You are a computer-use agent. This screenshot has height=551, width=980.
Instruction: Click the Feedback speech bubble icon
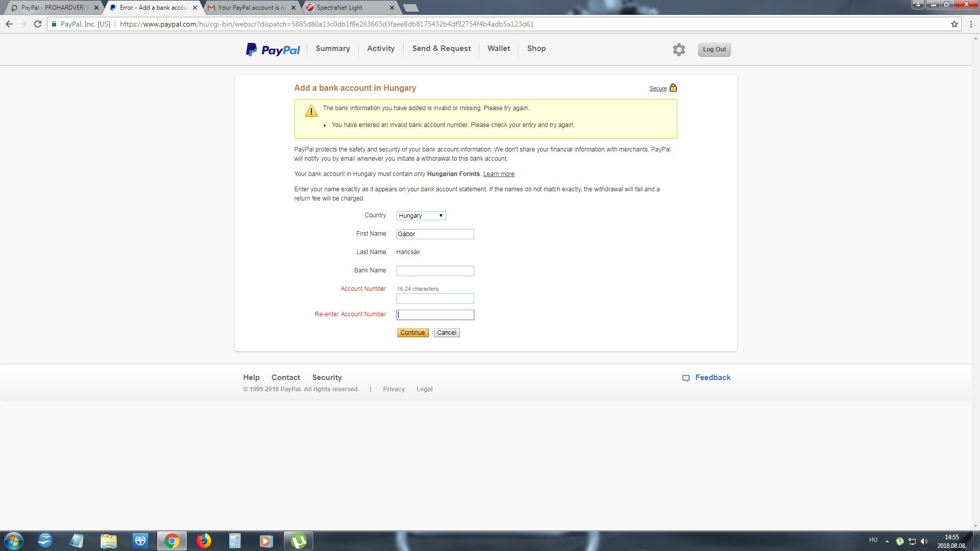[x=685, y=378]
